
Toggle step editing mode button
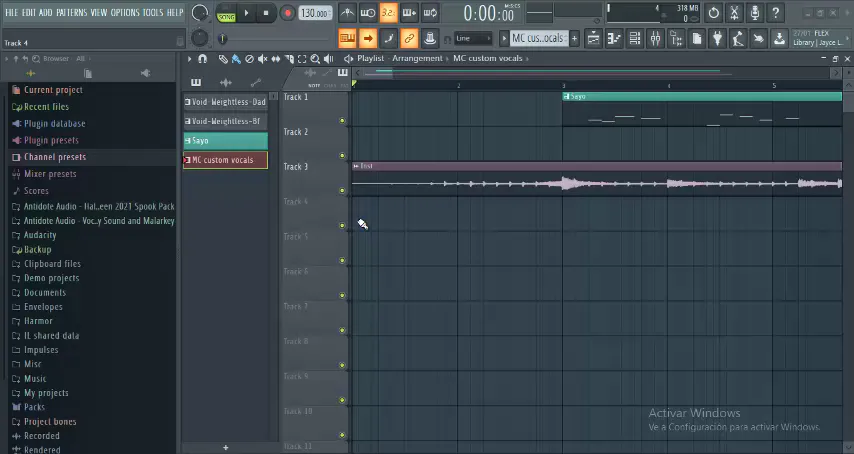coord(388,38)
